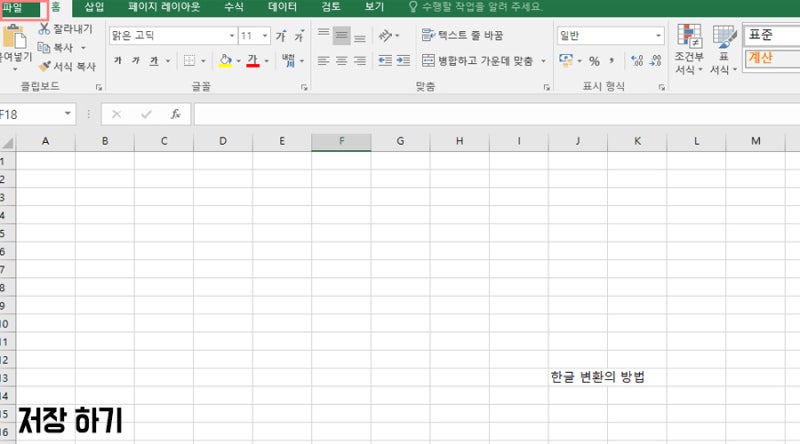Select middle vertical align icon
This screenshot has width=800, height=444.
[x=341, y=35]
